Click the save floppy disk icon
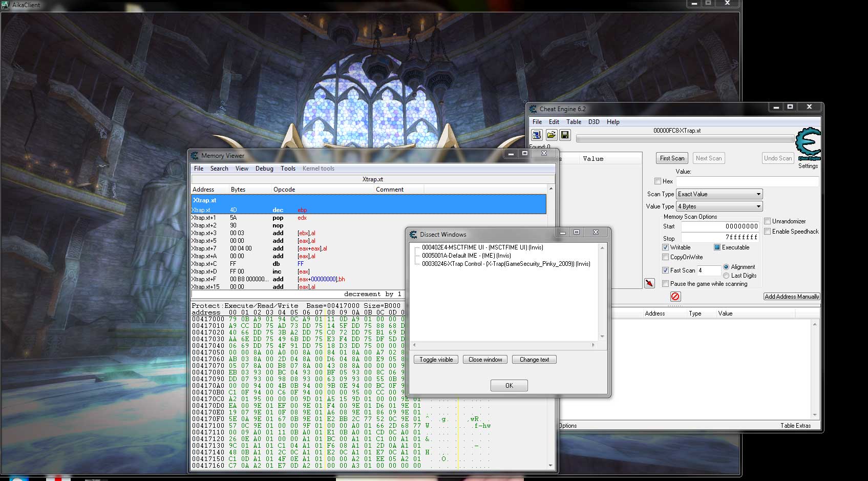 coord(565,135)
